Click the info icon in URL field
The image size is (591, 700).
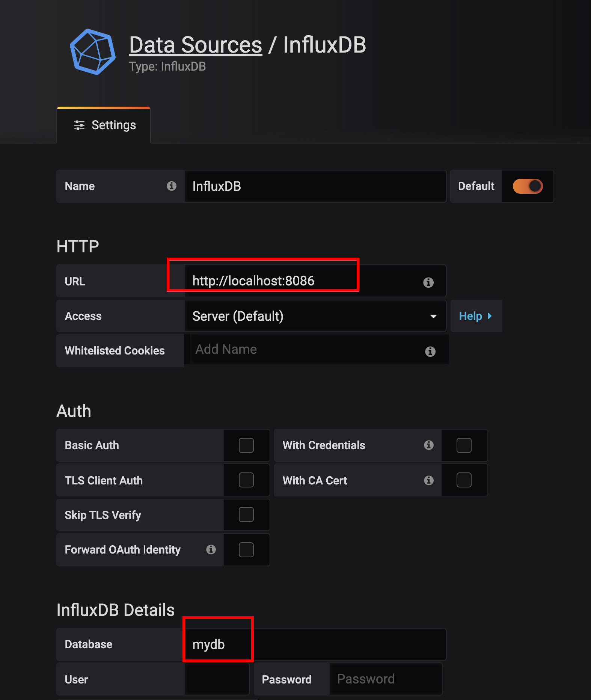click(x=428, y=282)
